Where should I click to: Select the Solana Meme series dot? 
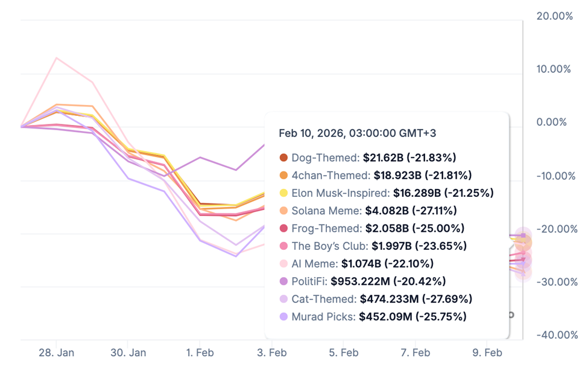[x=283, y=211]
